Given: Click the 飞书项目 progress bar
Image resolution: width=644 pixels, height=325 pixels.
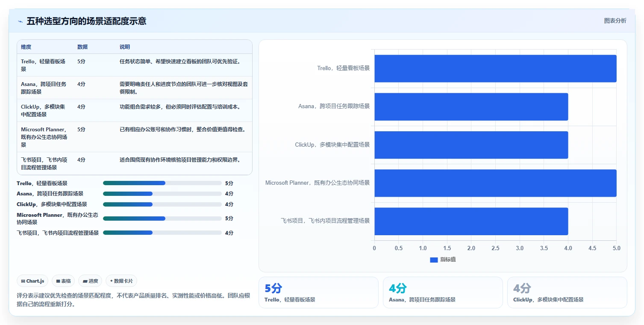Looking at the screenshot, I should (162, 233).
